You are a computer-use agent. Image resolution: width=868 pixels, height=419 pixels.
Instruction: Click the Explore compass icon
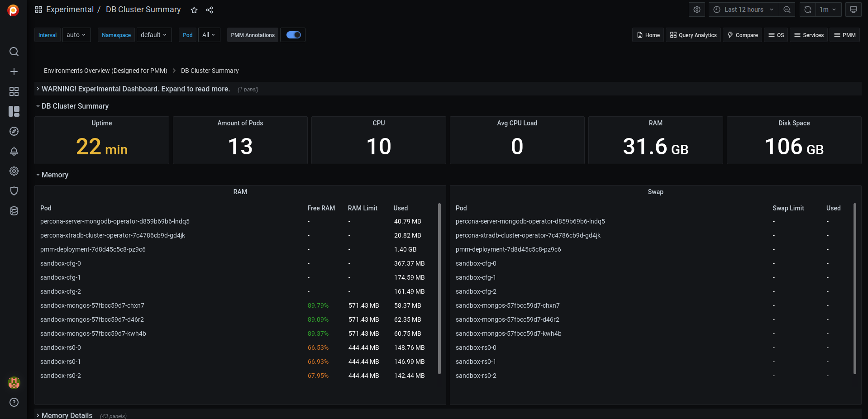tap(14, 131)
